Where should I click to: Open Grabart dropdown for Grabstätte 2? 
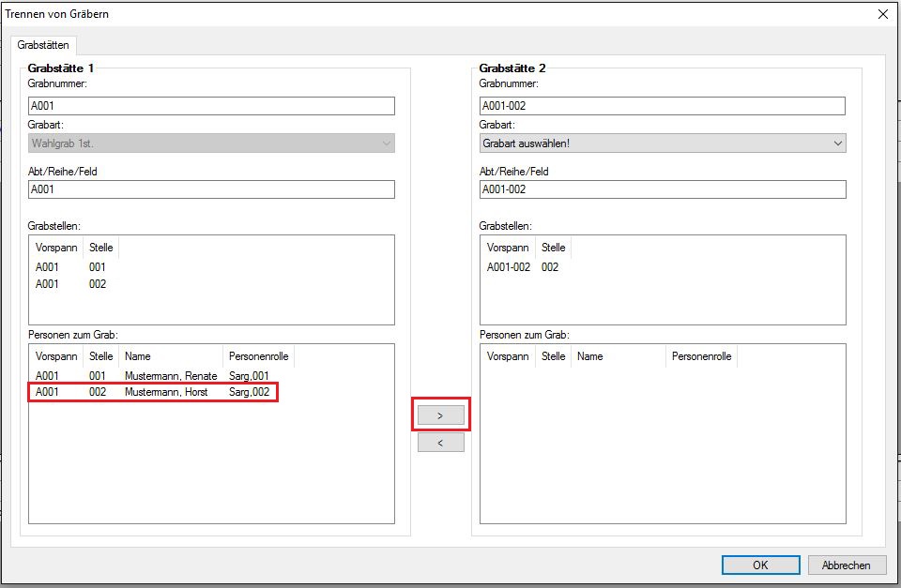click(x=663, y=143)
